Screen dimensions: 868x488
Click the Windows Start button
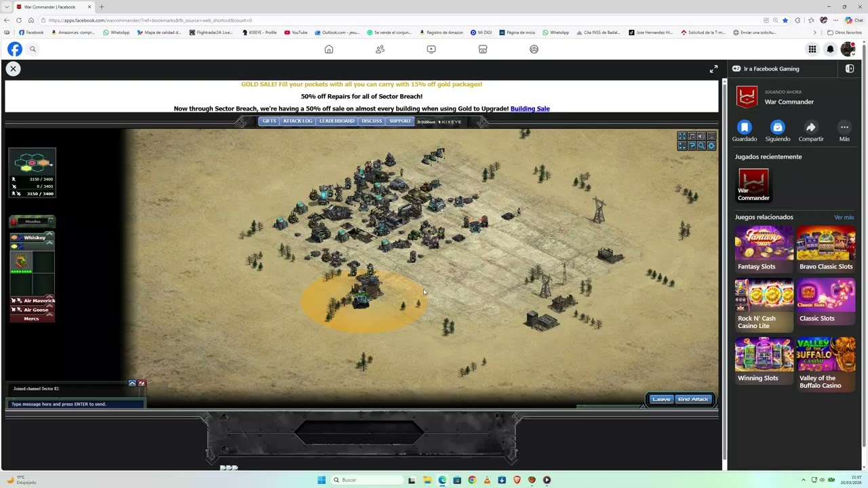pos(321,480)
